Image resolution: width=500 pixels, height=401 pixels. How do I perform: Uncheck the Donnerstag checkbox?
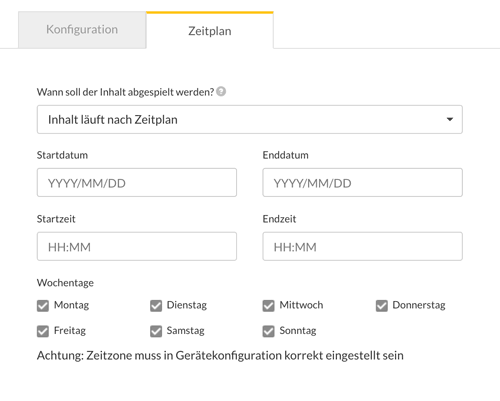point(382,305)
